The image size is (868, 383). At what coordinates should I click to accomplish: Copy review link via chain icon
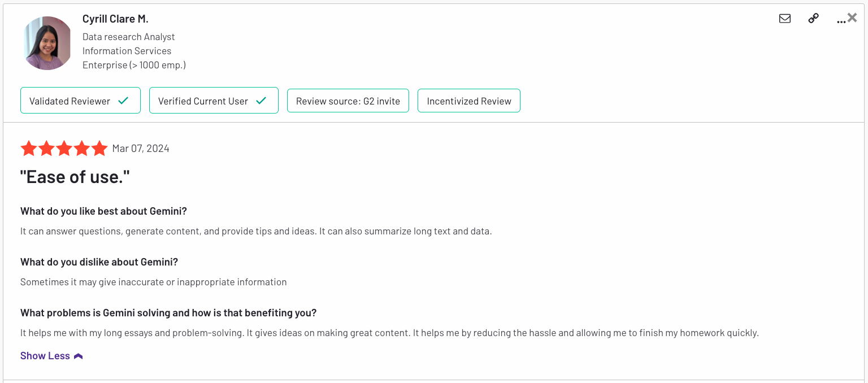click(x=813, y=19)
